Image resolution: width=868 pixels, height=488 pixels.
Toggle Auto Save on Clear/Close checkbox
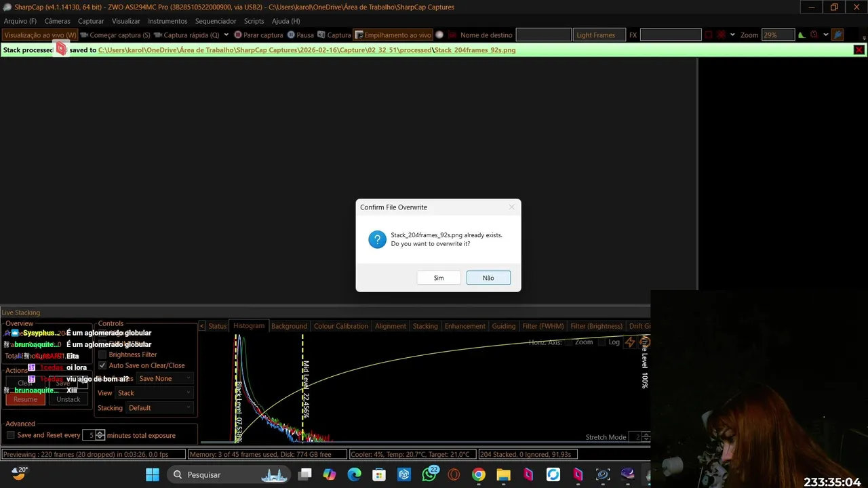point(102,365)
